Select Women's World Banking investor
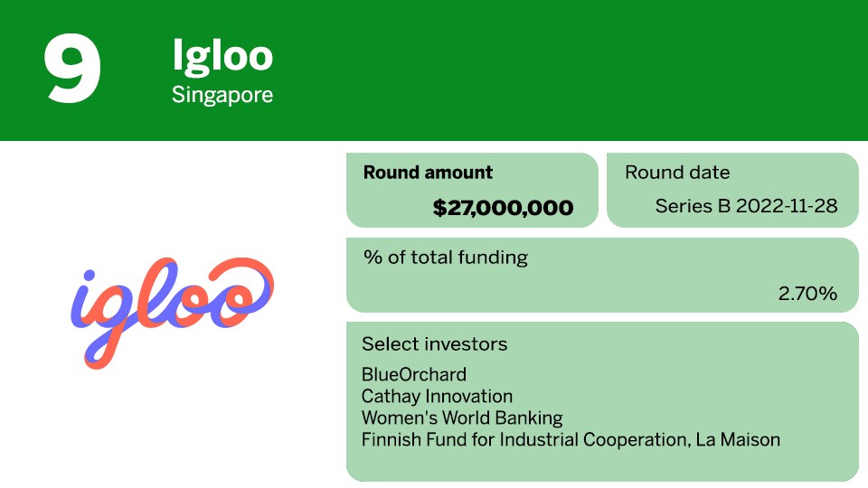Viewport: 868px width, 488px height. coord(462,418)
